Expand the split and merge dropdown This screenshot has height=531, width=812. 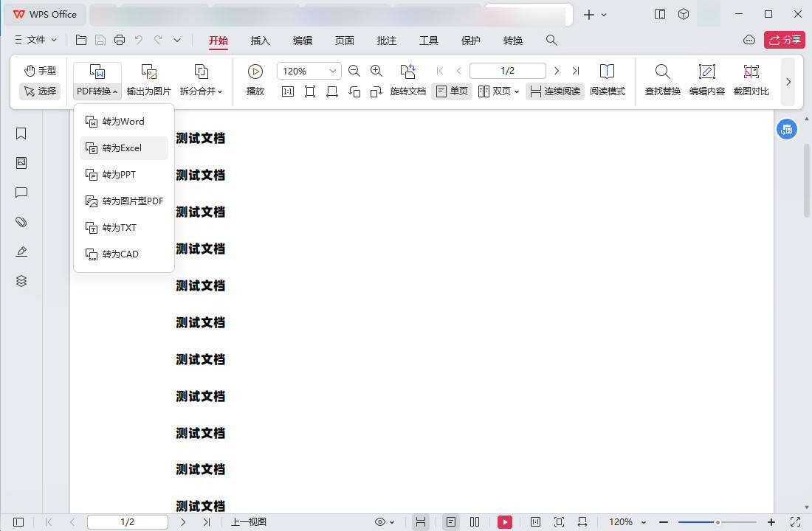201,80
